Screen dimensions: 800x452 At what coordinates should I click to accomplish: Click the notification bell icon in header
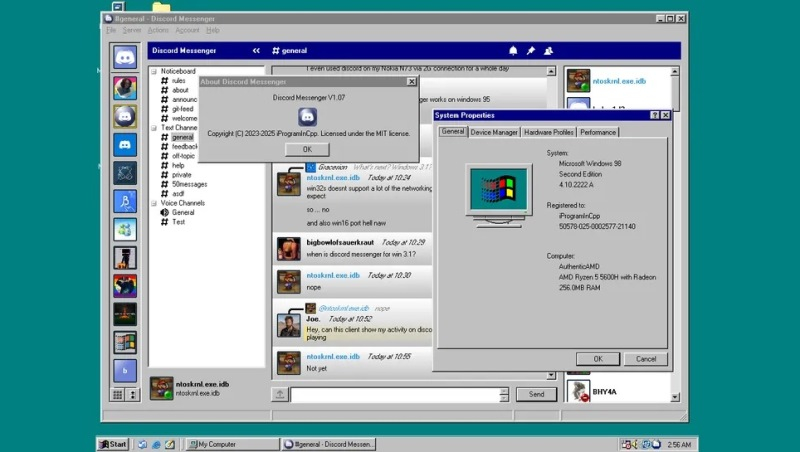(x=514, y=51)
